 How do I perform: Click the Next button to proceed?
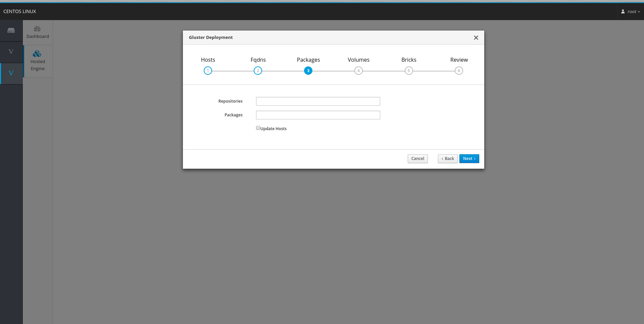pos(469,158)
